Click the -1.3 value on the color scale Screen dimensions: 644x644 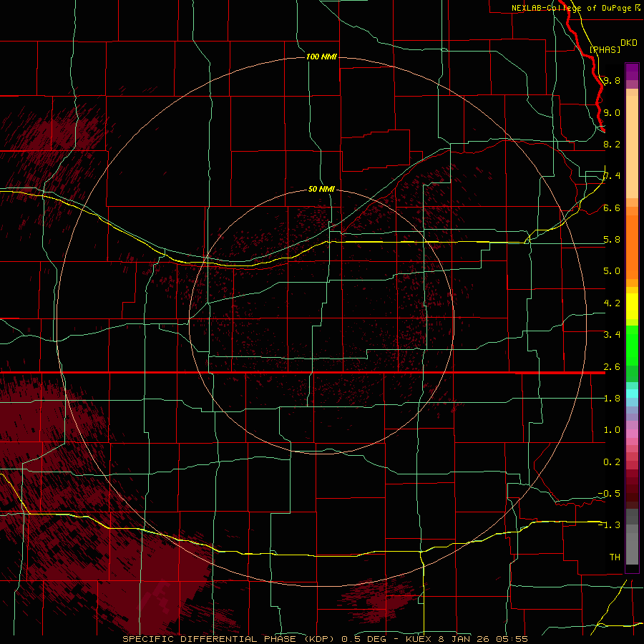[609, 525]
